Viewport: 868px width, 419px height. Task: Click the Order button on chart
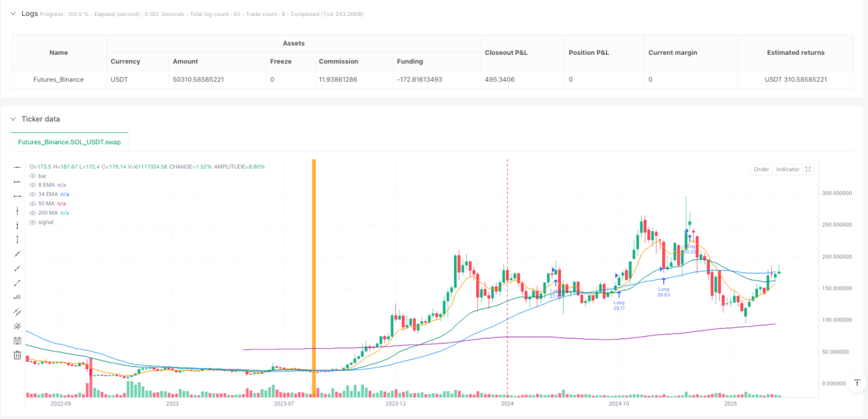(762, 169)
